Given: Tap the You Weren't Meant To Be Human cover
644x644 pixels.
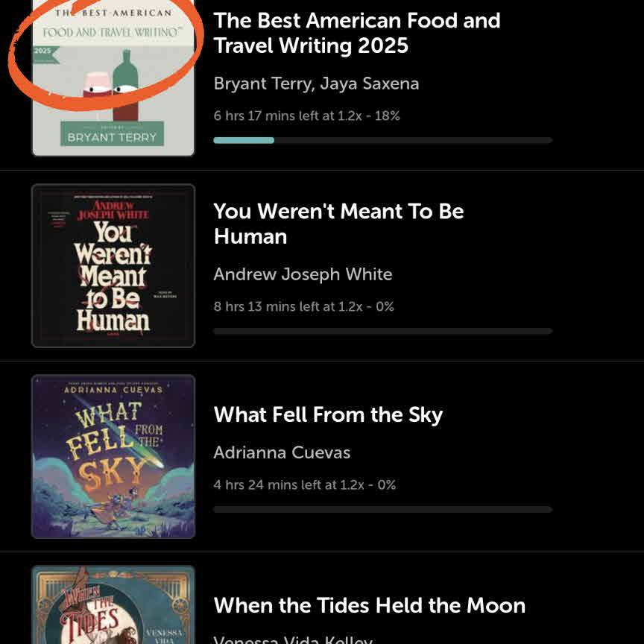Looking at the screenshot, I should point(113,265).
